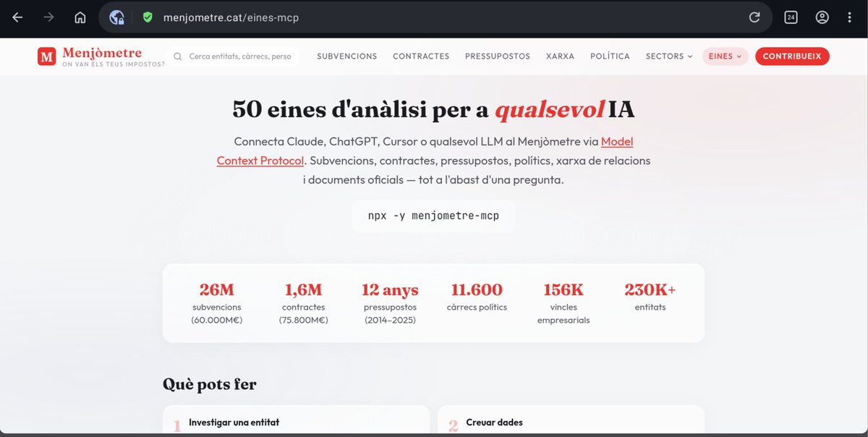Open the browser profile account icon

pyautogui.click(x=822, y=17)
